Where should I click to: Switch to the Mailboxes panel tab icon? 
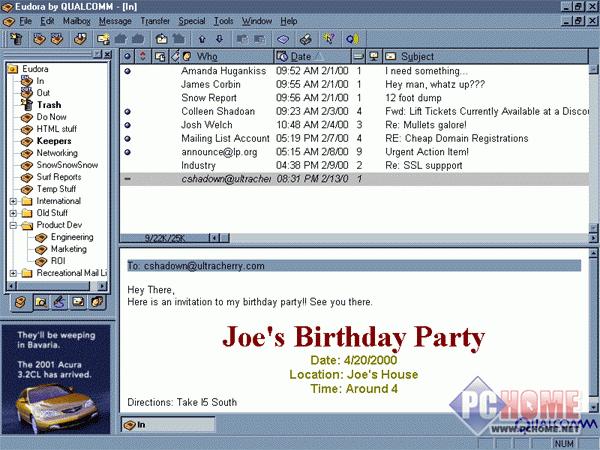tap(21, 302)
